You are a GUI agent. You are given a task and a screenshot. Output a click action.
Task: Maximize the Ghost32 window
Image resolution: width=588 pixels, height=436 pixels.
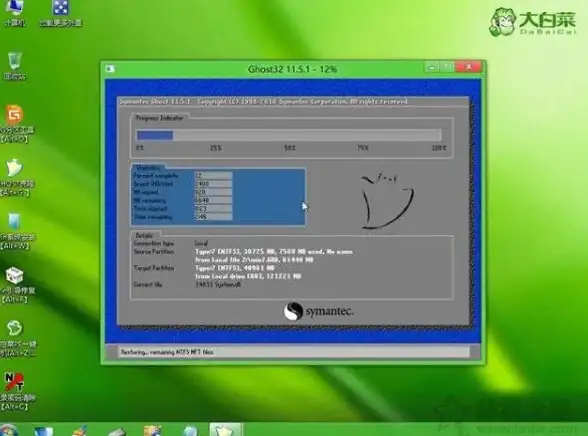point(447,67)
